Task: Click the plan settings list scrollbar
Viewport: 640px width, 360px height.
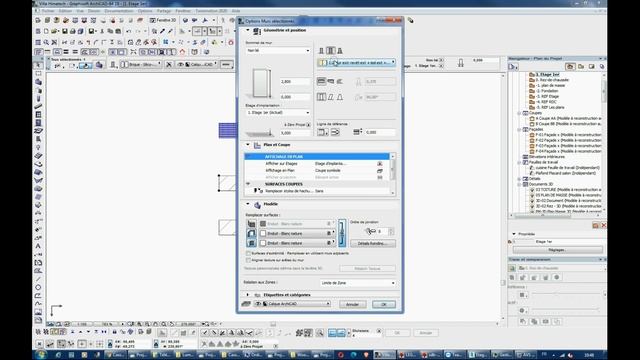Action: pos(393,174)
